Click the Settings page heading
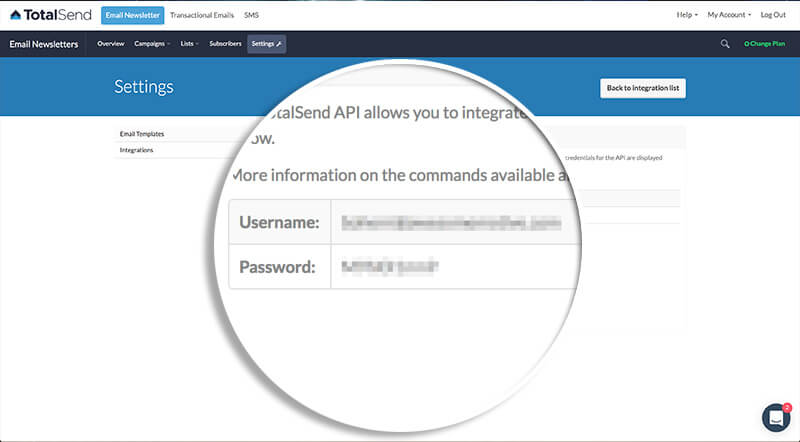This screenshot has width=800, height=442. tap(144, 87)
